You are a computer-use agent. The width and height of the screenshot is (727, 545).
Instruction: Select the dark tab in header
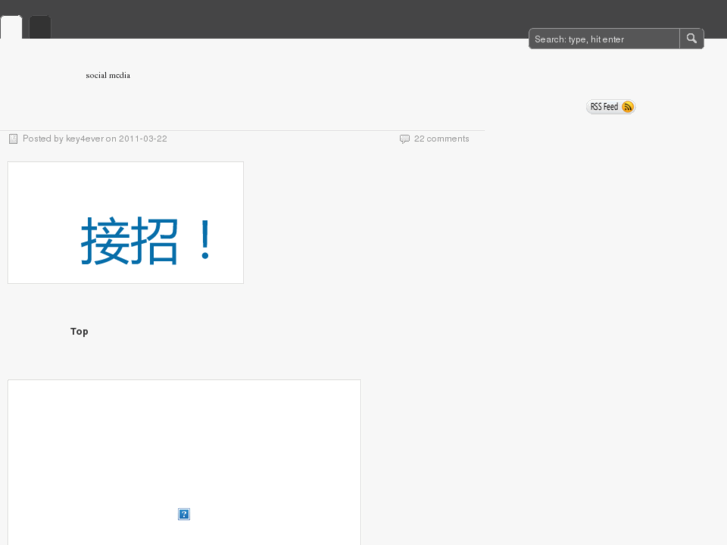tap(40, 27)
